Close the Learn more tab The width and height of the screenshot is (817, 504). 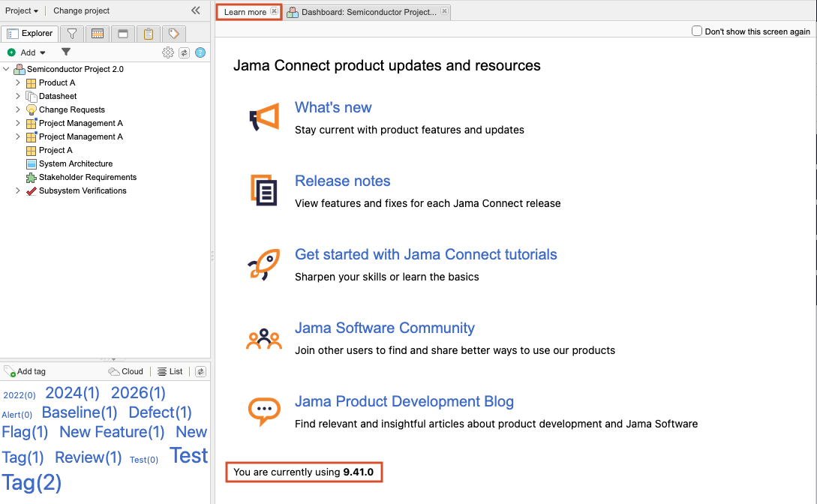click(x=274, y=11)
